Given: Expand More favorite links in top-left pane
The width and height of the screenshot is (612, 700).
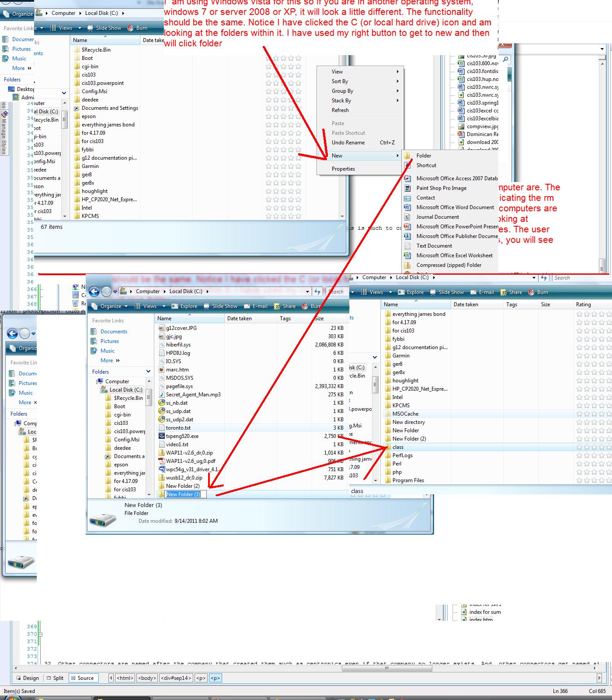Looking at the screenshot, I should click(x=22, y=68).
